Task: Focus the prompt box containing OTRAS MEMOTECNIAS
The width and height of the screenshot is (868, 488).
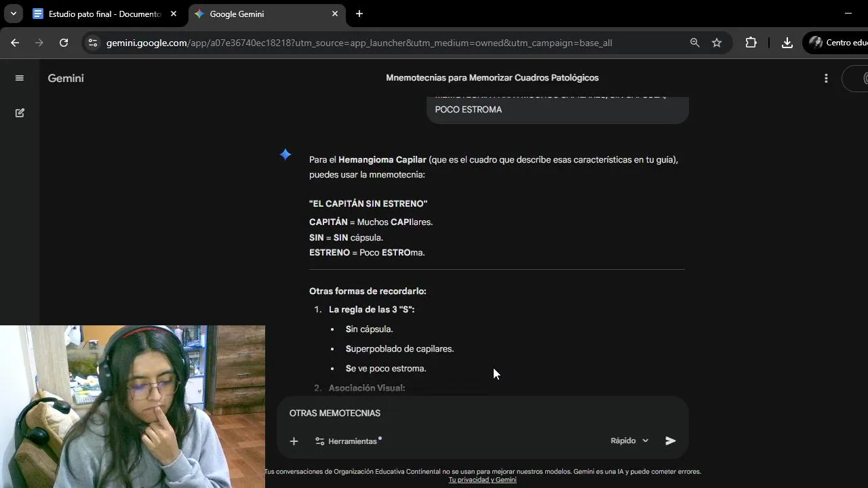Action: pyautogui.click(x=482, y=413)
